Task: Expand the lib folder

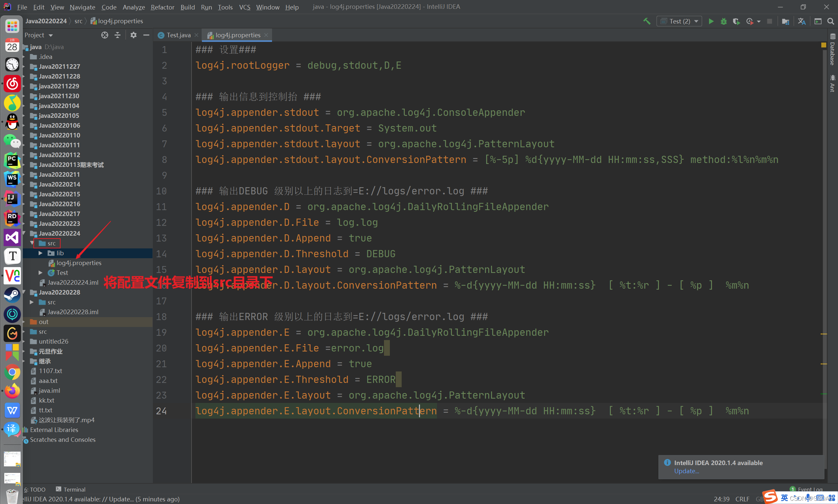Action: pyautogui.click(x=40, y=253)
